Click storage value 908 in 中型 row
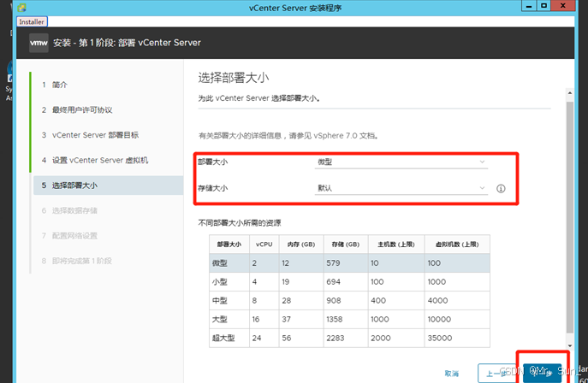Image resolution: width=588 pixels, height=383 pixels. tap(334, 301)
